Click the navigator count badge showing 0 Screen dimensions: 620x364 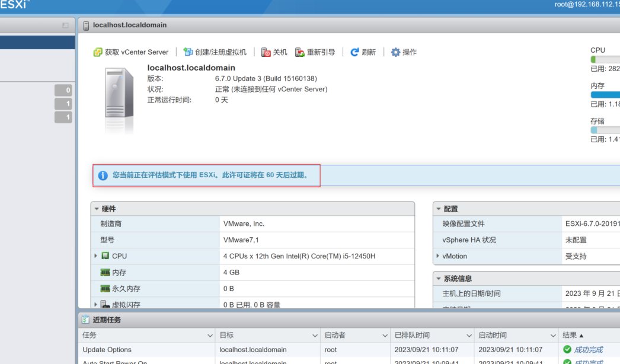(x=63, y=90)
